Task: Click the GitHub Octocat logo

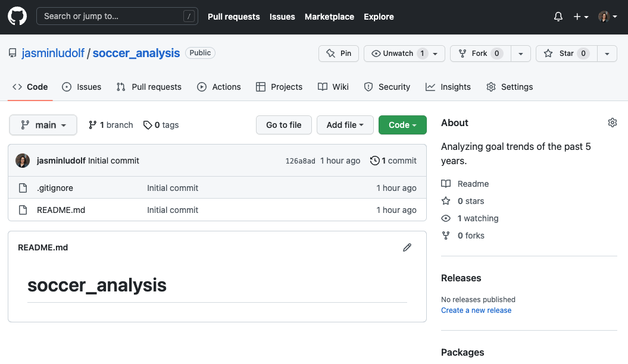Action: click(x=17, y=17)
